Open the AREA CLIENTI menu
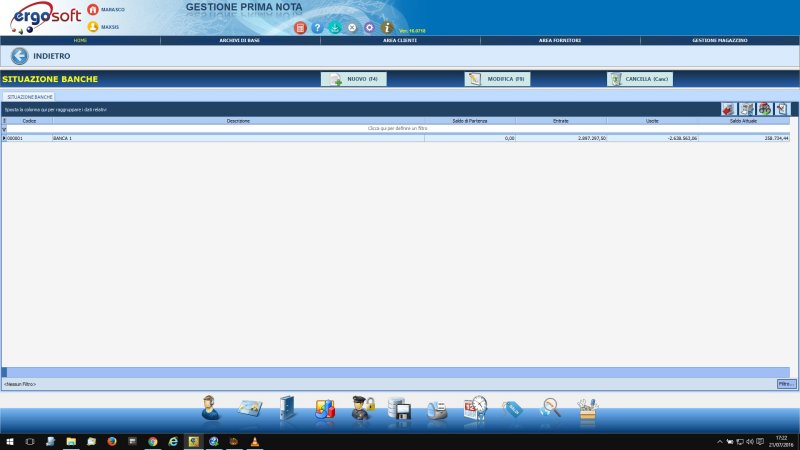Screen dimensions: 800x450 click(400, 40)
